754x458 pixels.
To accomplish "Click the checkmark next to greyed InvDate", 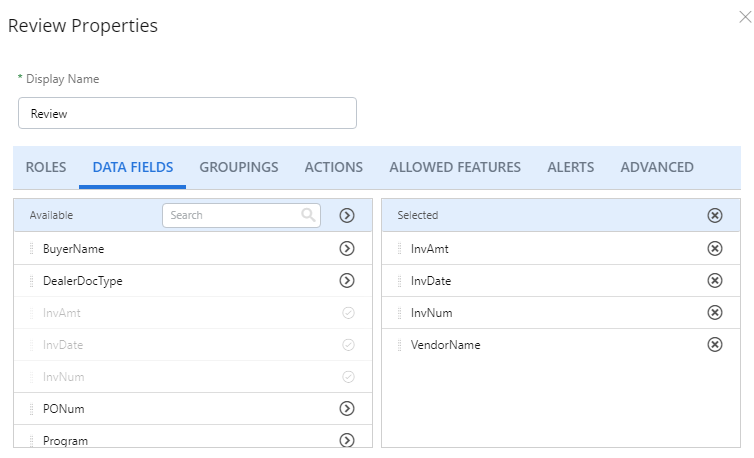I will [x=348, y=345].
